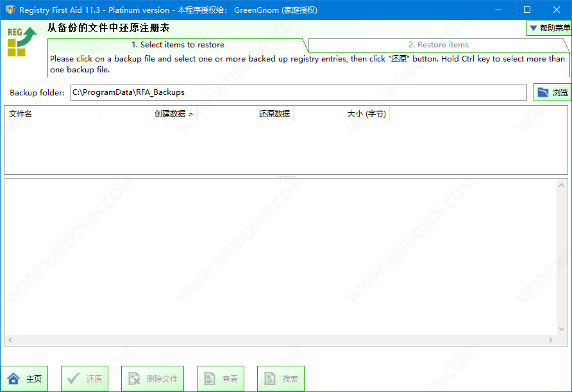The width and height of the screenshot is (572, 392).
Task: Switch to '2. Restore items' tab
Action: (x=438, y=45)
